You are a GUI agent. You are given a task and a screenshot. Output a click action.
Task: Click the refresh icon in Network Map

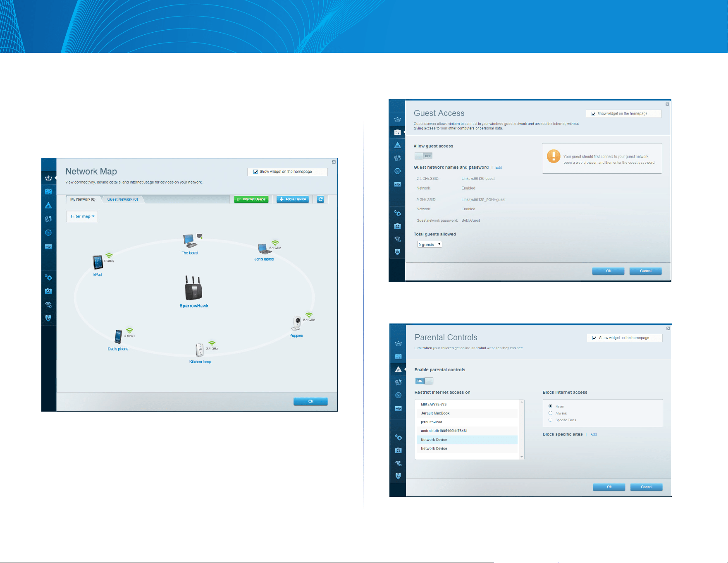click(x=320, y=199)
